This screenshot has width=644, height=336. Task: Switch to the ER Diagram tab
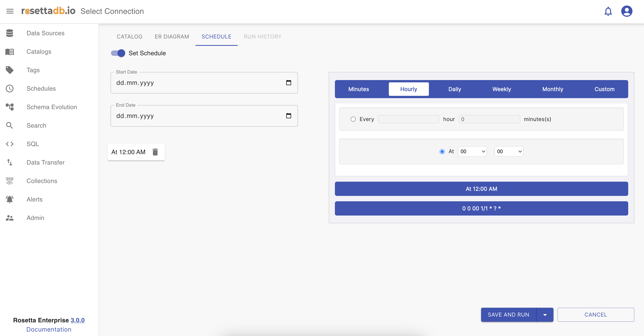click(172, 37)
